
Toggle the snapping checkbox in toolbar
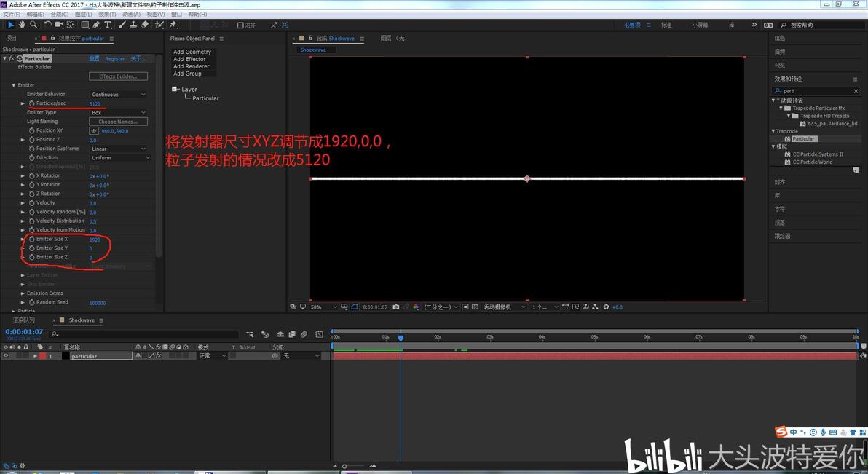[x=240, y=25]
